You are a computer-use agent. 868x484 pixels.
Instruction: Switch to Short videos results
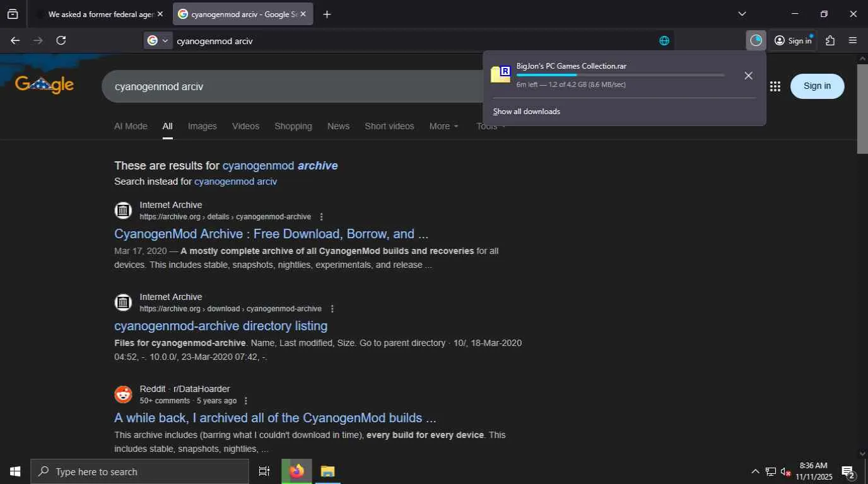[389, 126]
